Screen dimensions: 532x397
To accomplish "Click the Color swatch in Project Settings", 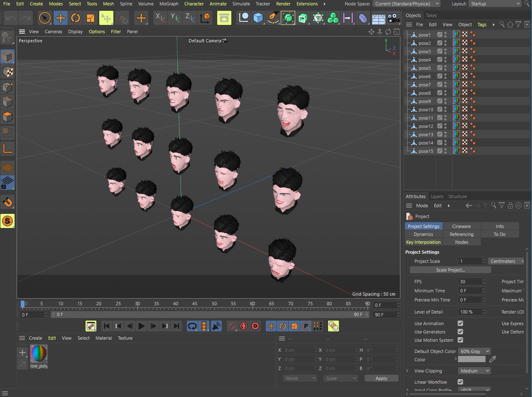I will pyautogui.click(x=471, y=360).
